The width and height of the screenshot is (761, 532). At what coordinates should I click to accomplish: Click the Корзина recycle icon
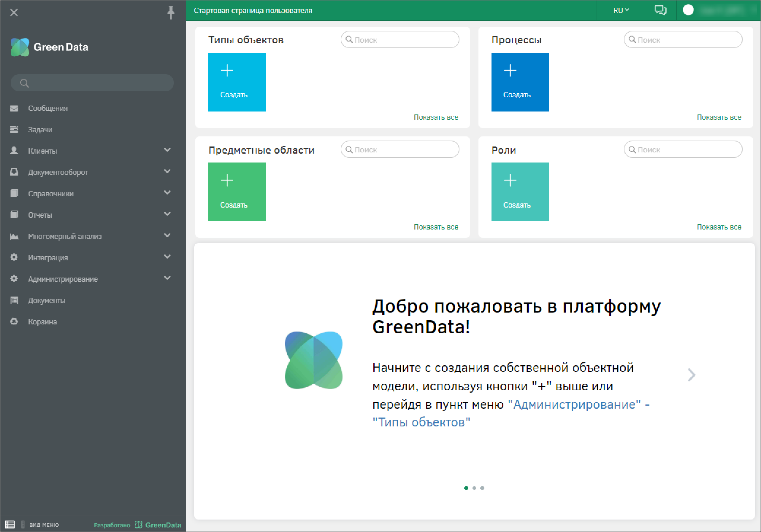point(14,321)
